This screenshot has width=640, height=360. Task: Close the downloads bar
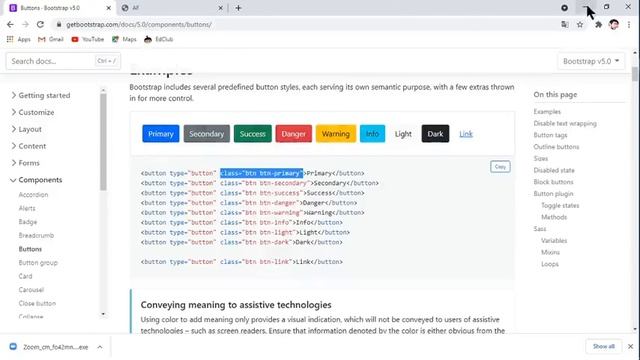coord(630,346)
